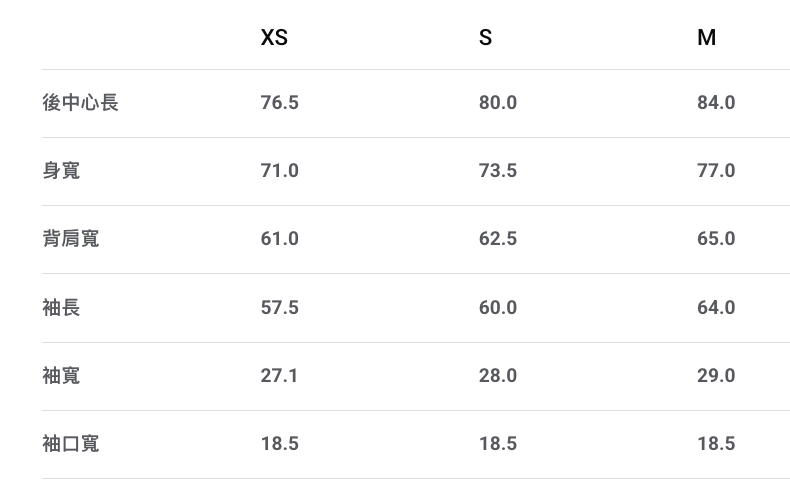
Task: Click the XS size column header
Action: pyautogui.click(x=274, y=38)
